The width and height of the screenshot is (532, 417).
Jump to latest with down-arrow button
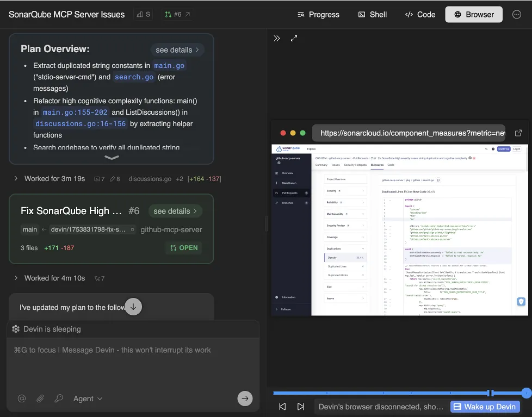[x=133, y=307]
